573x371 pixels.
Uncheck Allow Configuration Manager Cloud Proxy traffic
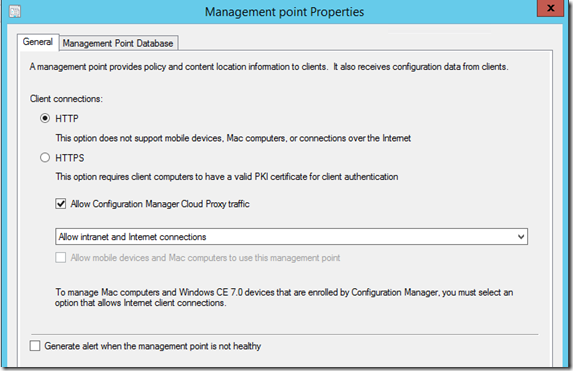(61, 204)
